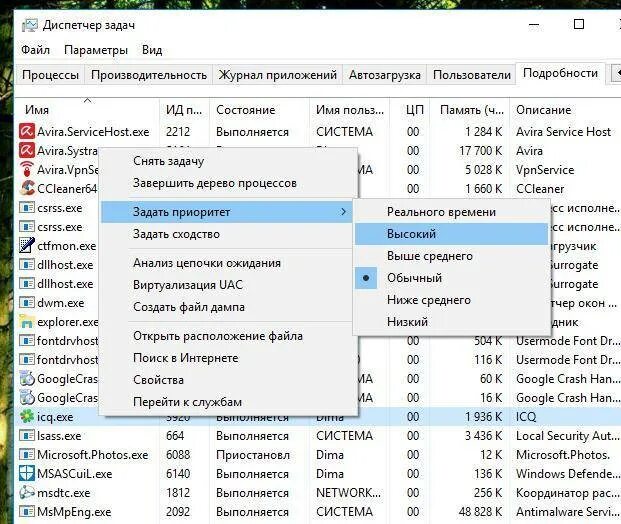This screenshot has height=524, width=621.
Task: Click the msdtc.exe process icon
Action: (x=27, y=493)
